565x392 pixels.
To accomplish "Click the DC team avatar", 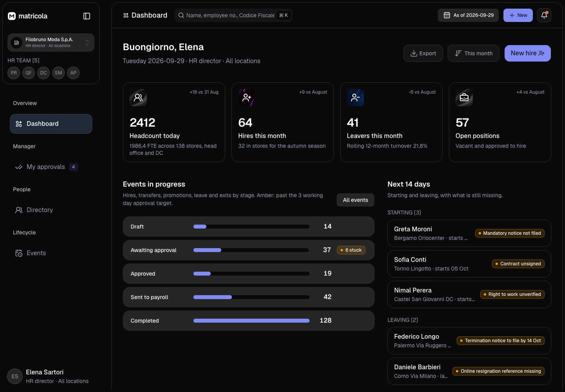I will [44, 73].
